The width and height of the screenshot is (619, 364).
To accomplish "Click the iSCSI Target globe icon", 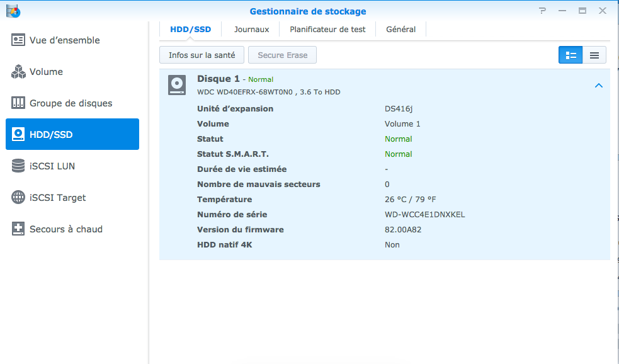I will click(18, 197).
